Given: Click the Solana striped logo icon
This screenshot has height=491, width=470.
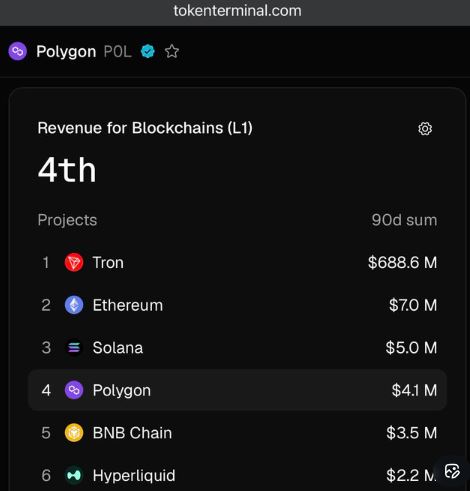Looking at the screenshot, I should [x=74, y=348].
